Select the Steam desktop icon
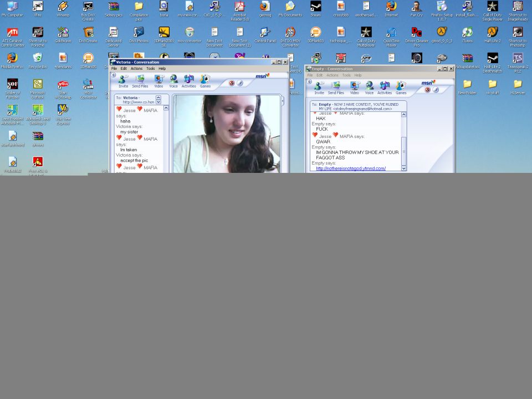 [x=315, y=9]
